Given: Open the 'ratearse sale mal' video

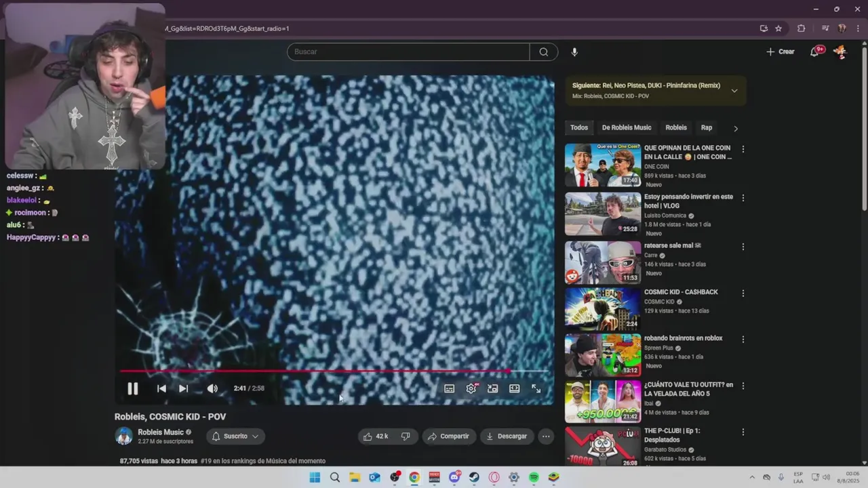Looking at the screenshot, I should [x=603, y=262].
